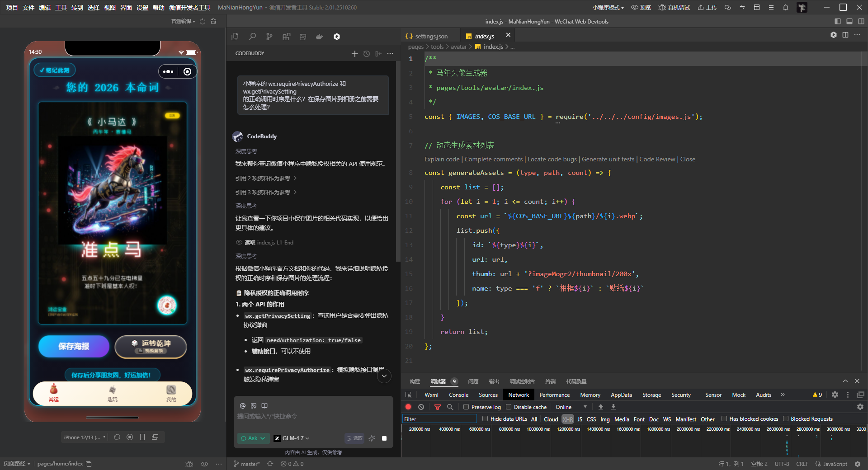Click the devtools settings gear icon
Image resolution: width=868 pixels, height=470 pixels.
[x=835, y=395]
